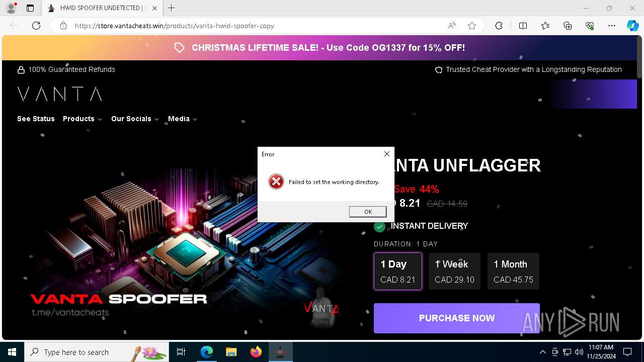This screenshot has width=644, height=362.
Task: Open a new browser tab
Action: pyautogui.click(x=172, y=8)
